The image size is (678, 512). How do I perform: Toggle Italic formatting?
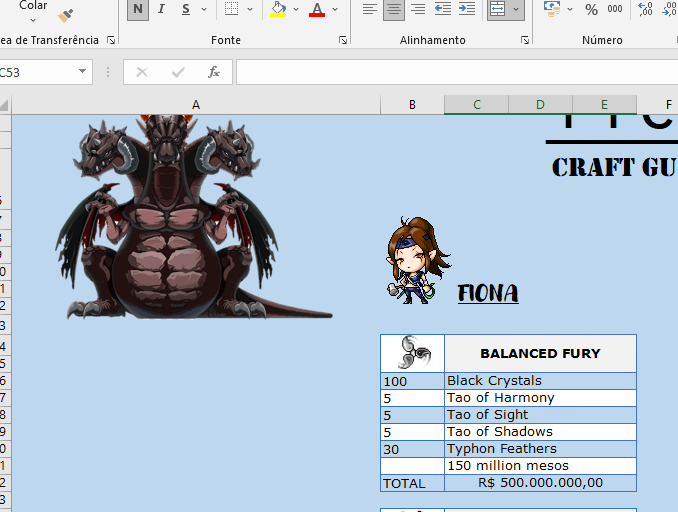point(161,9)
